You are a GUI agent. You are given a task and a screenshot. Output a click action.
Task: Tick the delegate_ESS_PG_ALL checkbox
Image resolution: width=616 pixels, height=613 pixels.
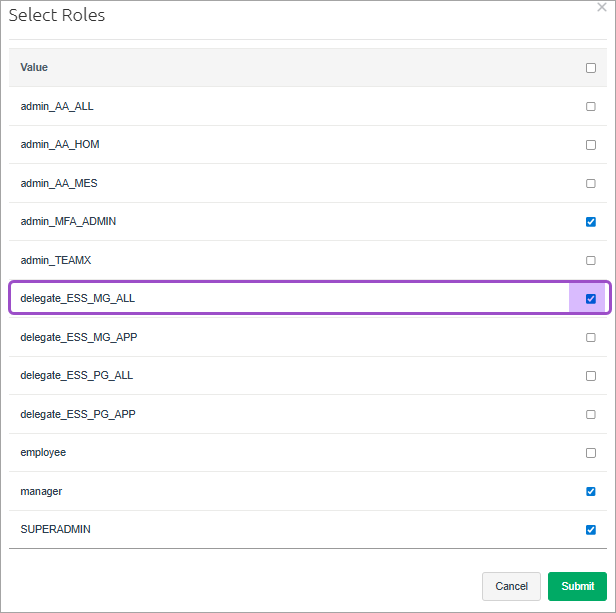(591, 376)
